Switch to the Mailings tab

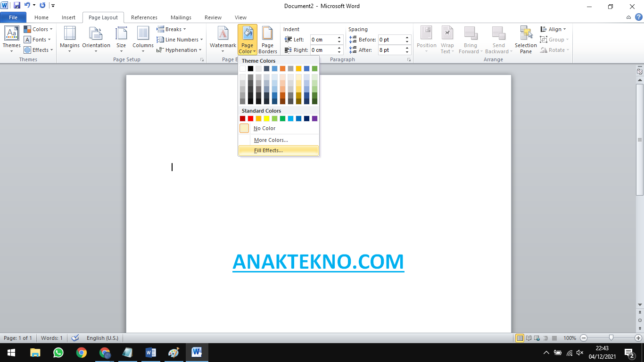pyautogui.click(x=181, y=17)
